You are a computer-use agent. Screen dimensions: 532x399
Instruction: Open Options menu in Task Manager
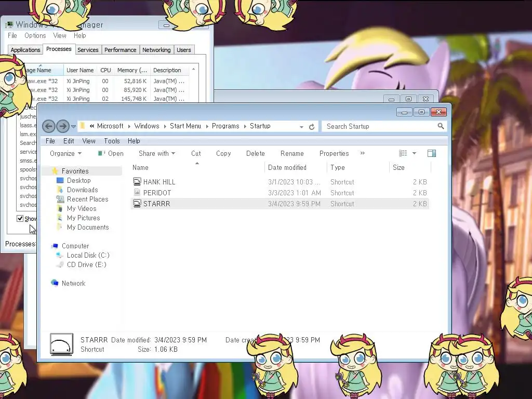tap(35, 36)
